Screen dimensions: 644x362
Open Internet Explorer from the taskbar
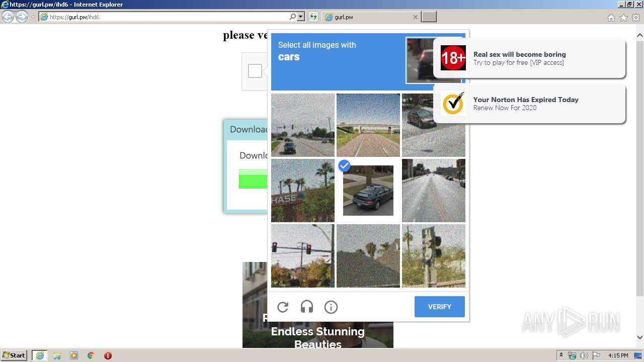point(40,355)
